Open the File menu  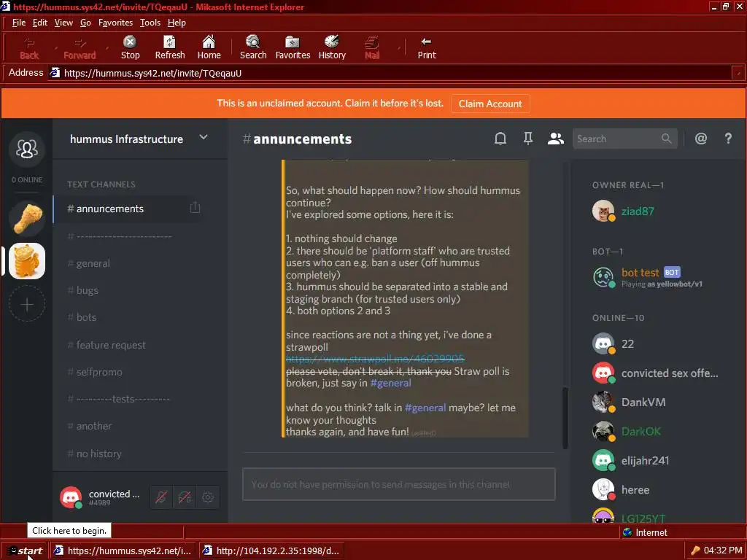tap(18, 23)
